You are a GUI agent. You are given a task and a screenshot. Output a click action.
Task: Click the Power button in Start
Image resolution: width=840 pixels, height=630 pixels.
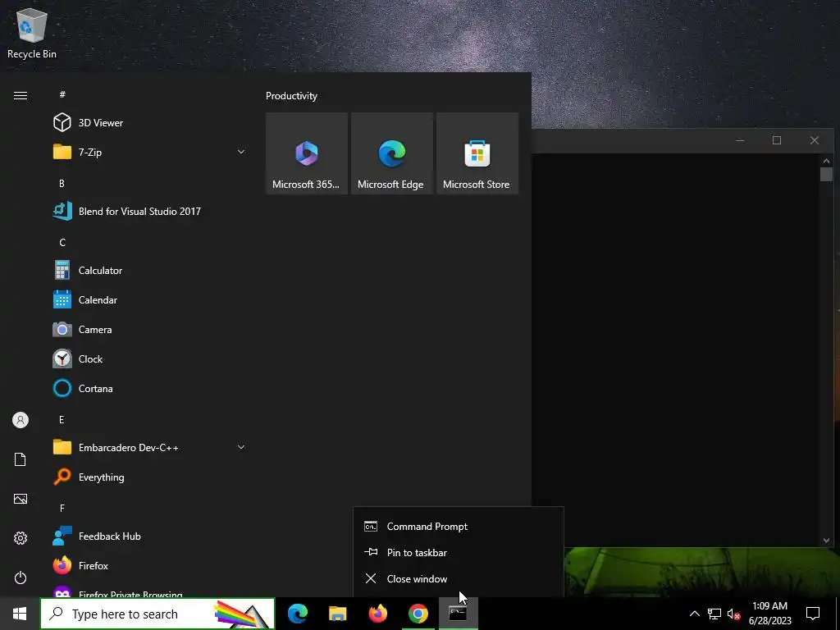[21, 577]
